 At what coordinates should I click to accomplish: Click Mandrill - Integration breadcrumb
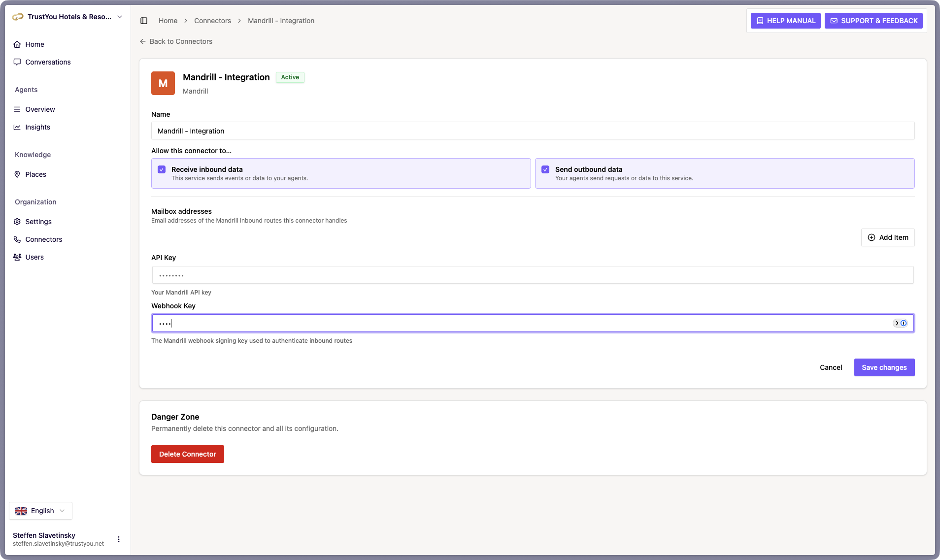tap(281, 21)
